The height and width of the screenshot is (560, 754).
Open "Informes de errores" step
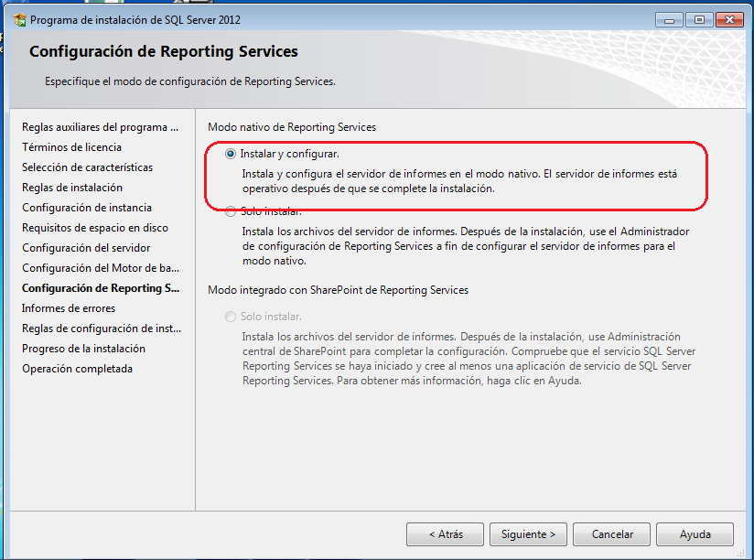point(70,308)
